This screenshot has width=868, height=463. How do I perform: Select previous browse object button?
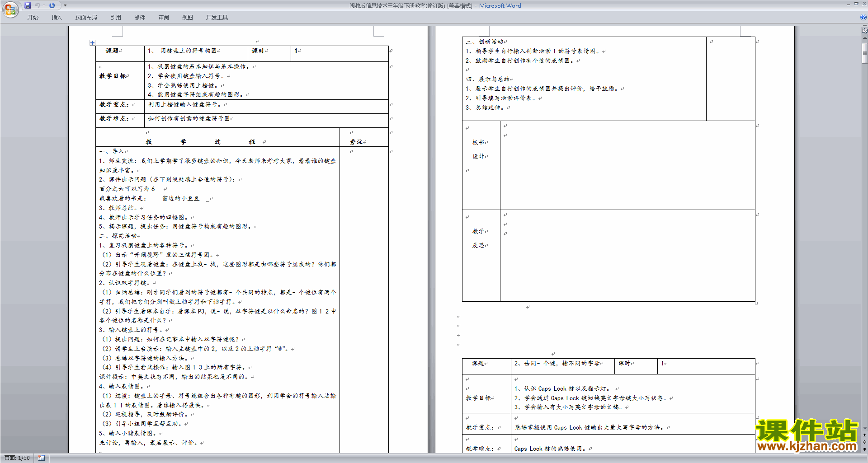pos(864,435)
